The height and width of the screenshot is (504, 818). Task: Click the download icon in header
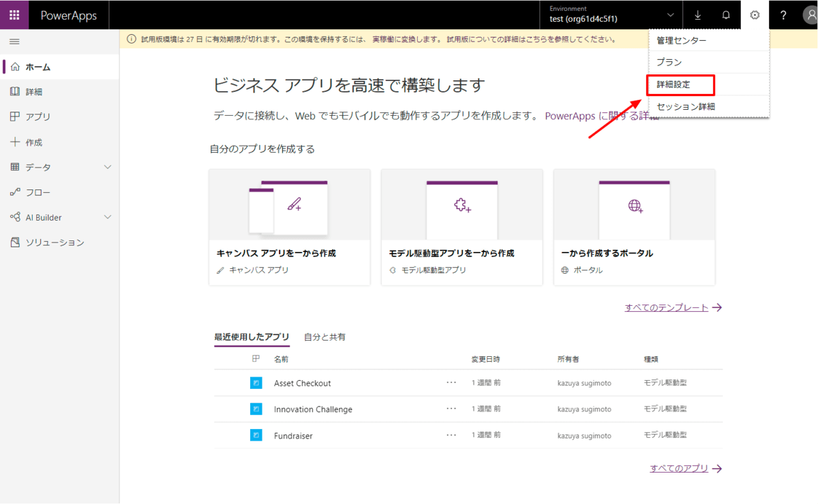coord(697,15)
